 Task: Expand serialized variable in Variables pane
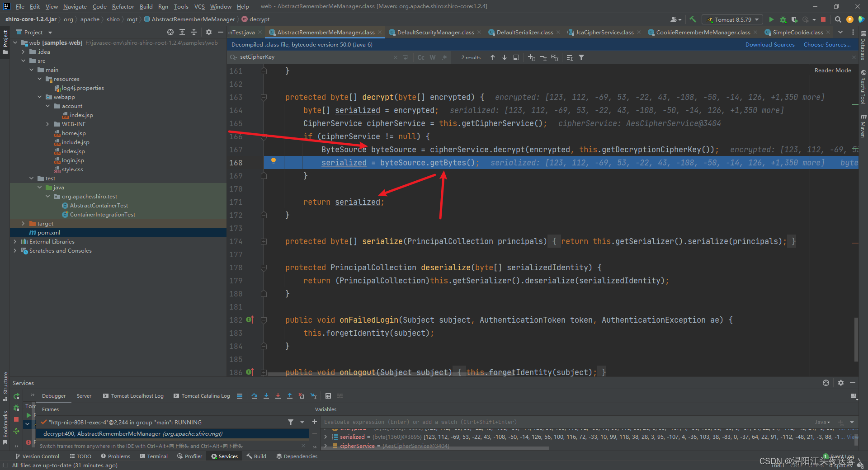coord(325,437)
